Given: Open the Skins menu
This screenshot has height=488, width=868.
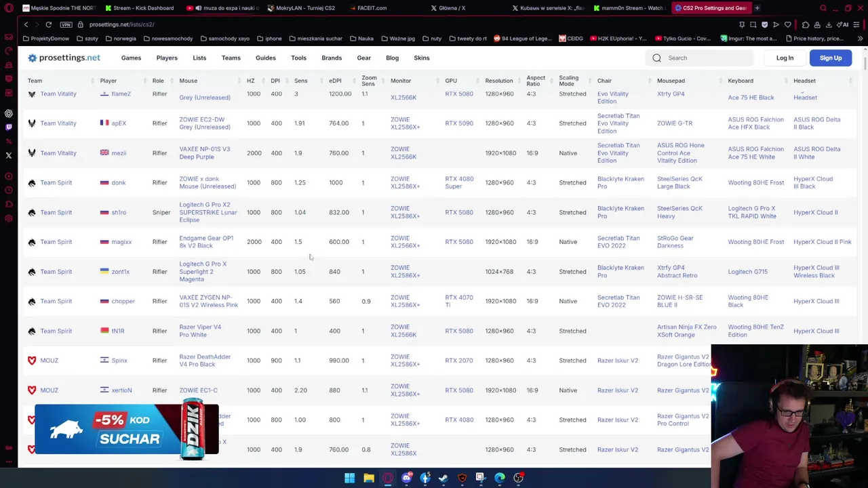Looking at the screenshot, I should click(x=422, y=58).
